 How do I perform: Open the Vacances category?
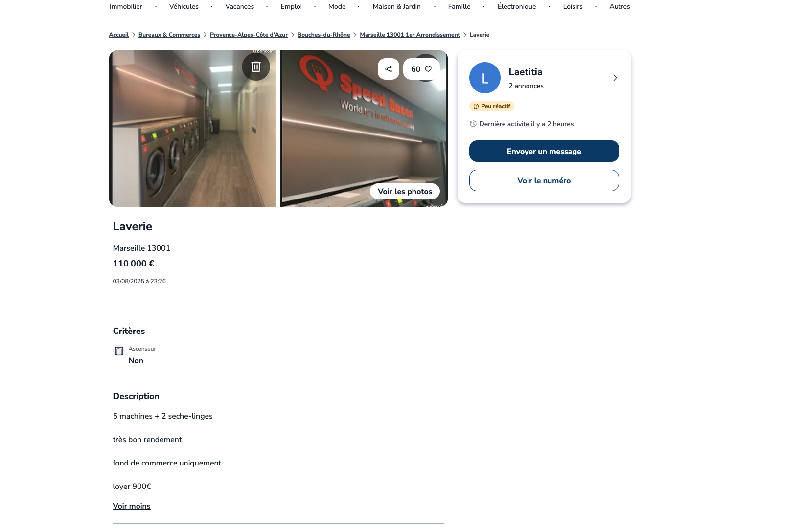tap(240, 6)
